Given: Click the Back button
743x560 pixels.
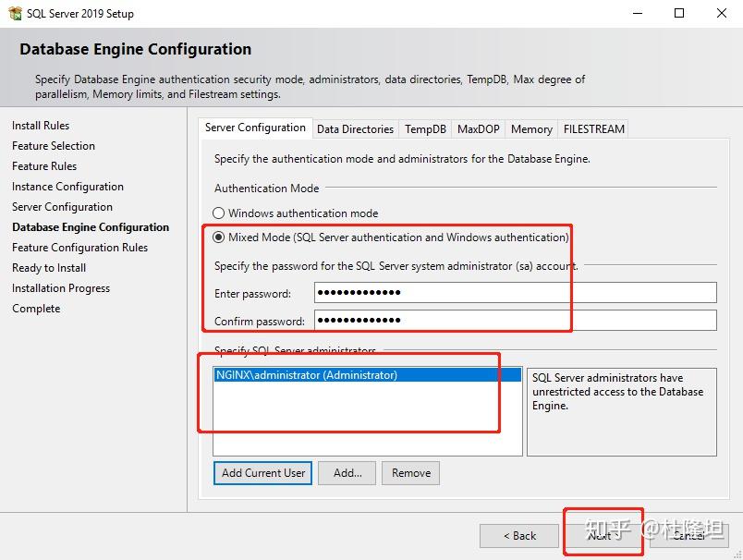Looking at the screenshot, I should 518,535.
